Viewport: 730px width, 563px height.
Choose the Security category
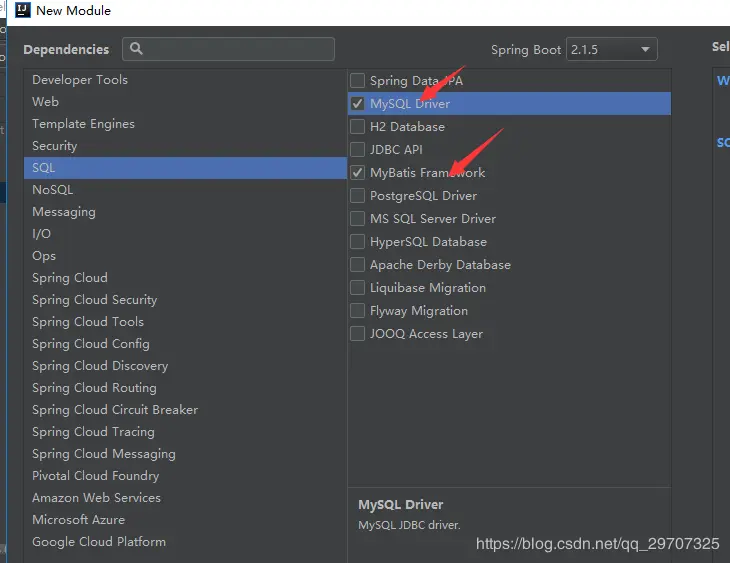tap(185, 146)
